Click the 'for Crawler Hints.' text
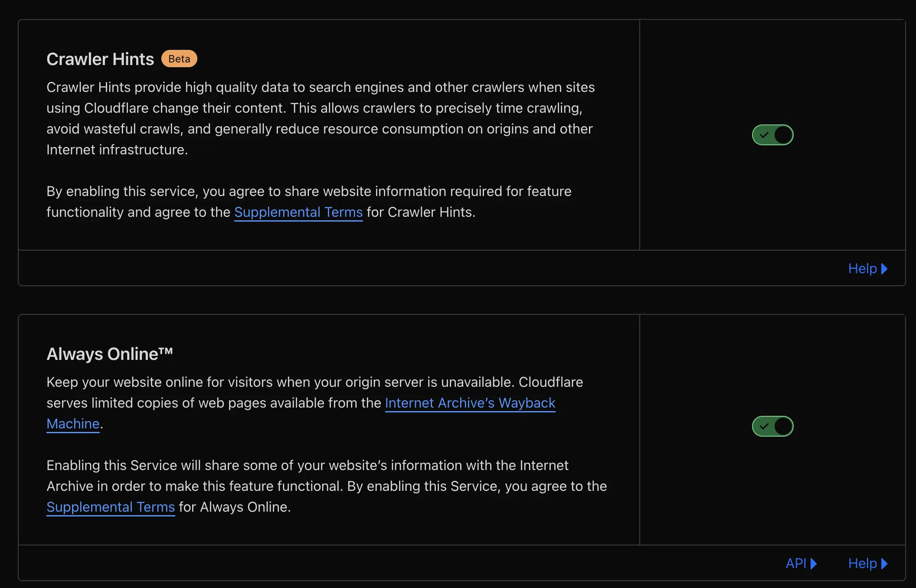Screen dimensions: 916x588 click(421, 212)
